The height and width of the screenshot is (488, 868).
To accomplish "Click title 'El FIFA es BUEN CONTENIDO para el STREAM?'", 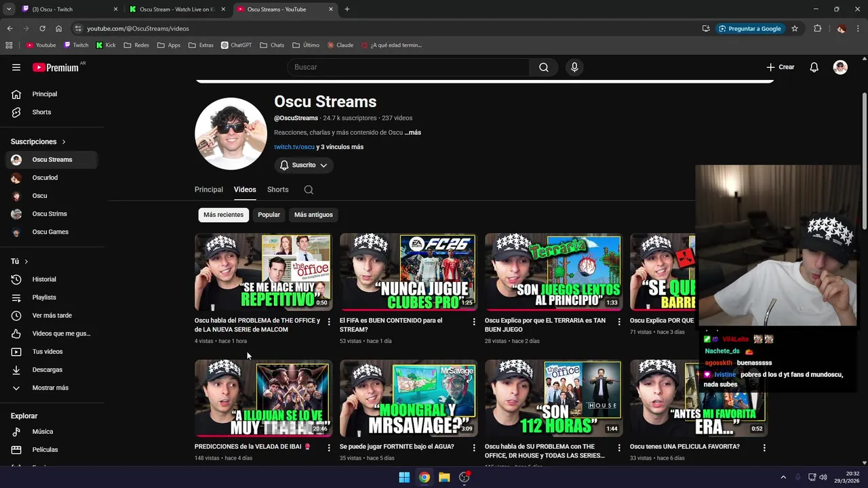I will (x=391, y=325).
